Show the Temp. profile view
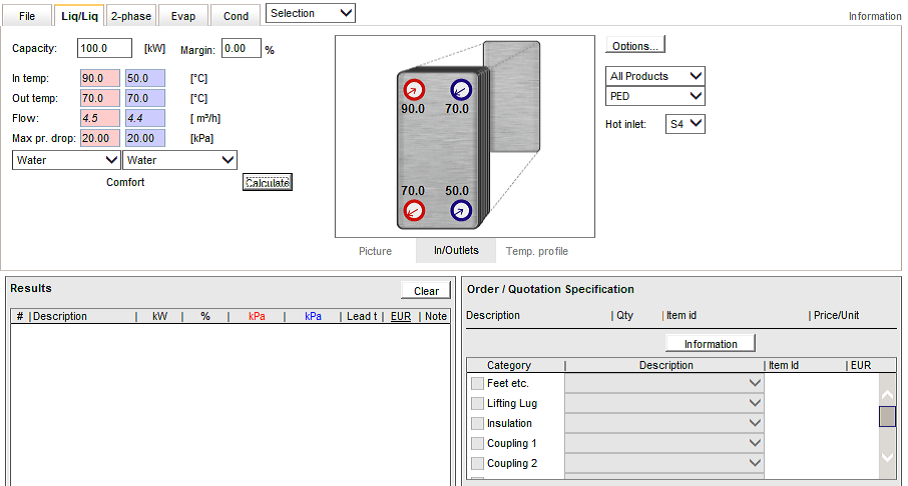This screenshot has width=908, height=486. (537, 251)
